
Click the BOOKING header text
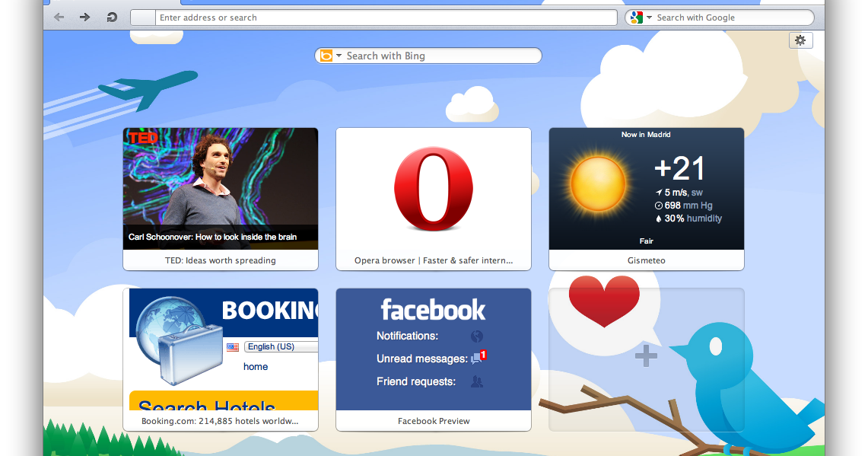point(269,311)
